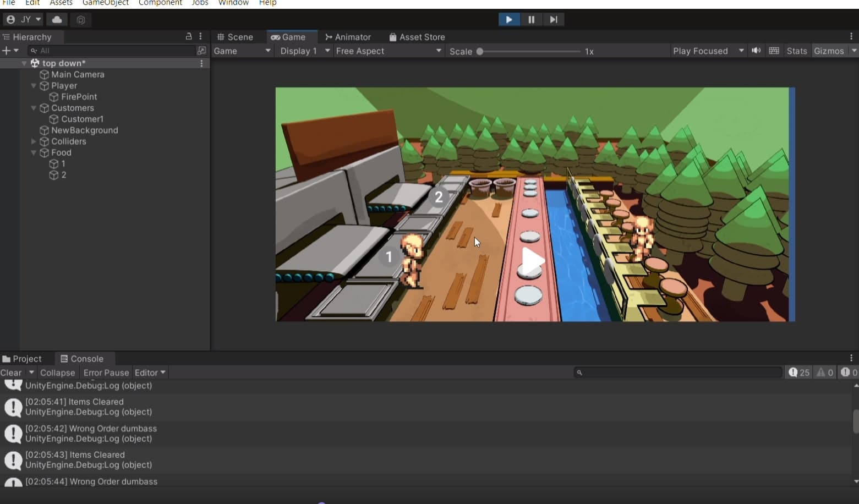Click the version control shield icon
Image resolution: width=859 pixels, height=504 pixels.
coord(81,20)
